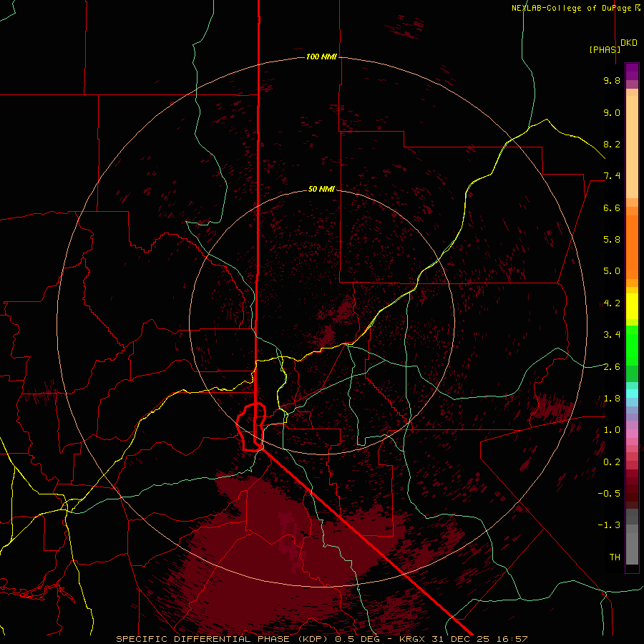
Task: Click the peach color band beside 8.2
Action: coord(632,147)
